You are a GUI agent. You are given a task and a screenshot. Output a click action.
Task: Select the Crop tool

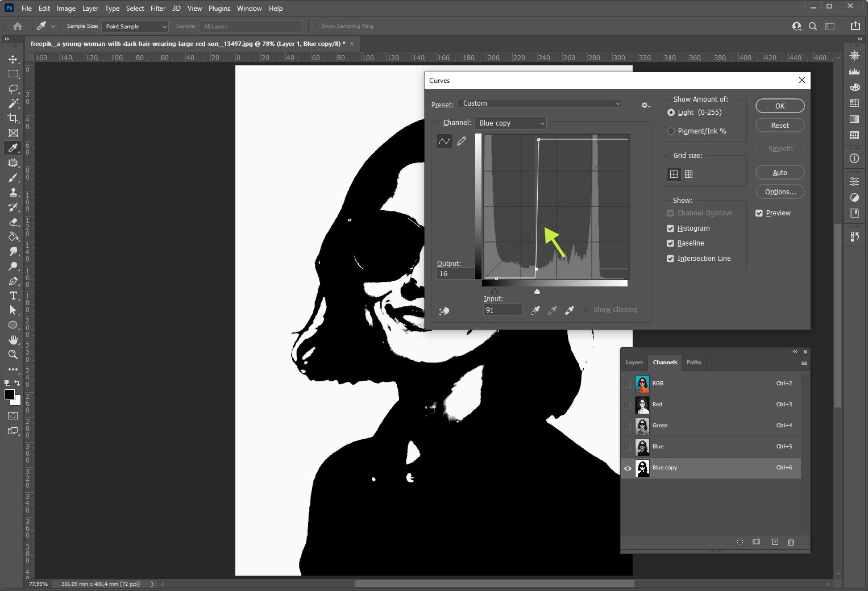pyautogui.click(x=13, y=118)
